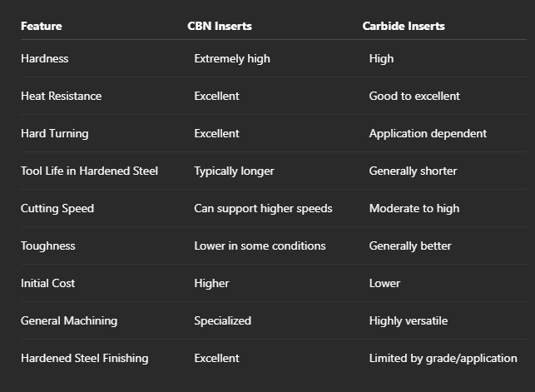Click the Carbide Inserts column header
This screenshot has width=535, height=392.
(x=404, y=27)
